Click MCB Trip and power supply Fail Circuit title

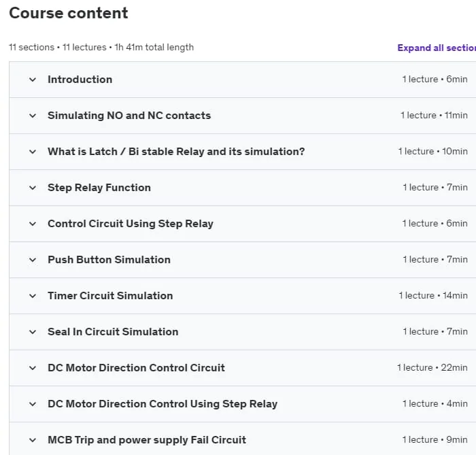pos(147,440)
